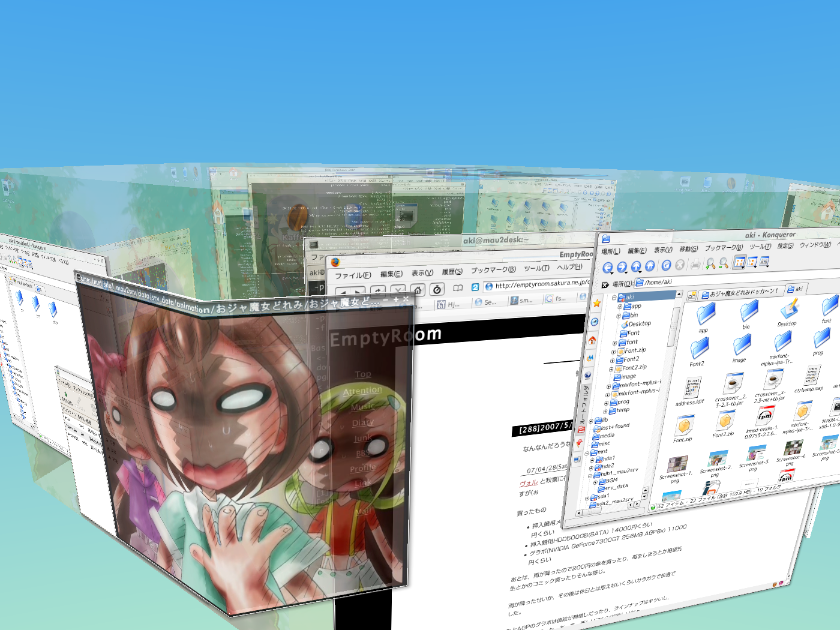
Task: Follow the Top link on EmptyRoom
Action: (363, 374)
